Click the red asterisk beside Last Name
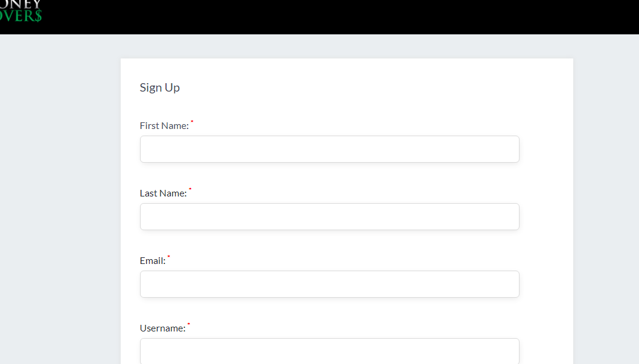 coord(190,189)
